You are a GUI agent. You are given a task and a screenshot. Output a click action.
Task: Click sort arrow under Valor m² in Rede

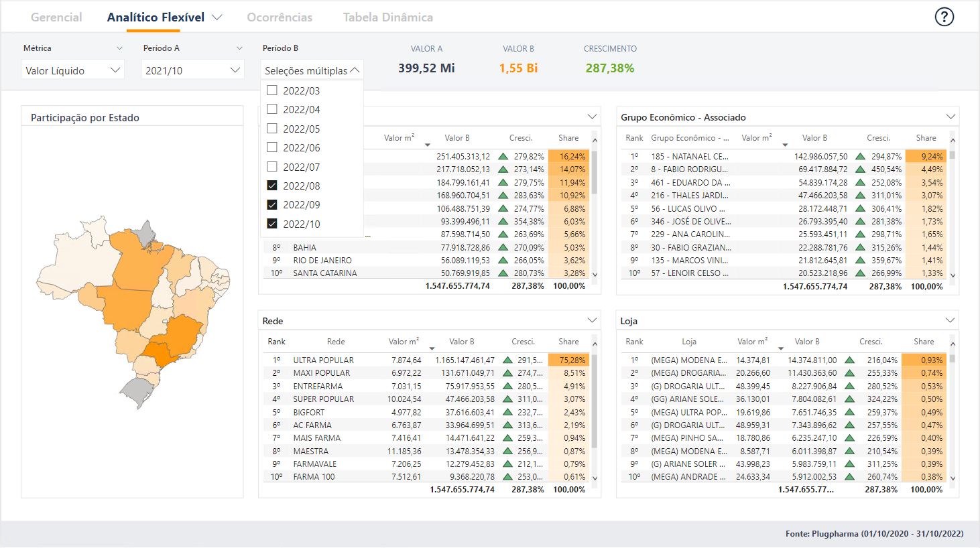(432, 348)
